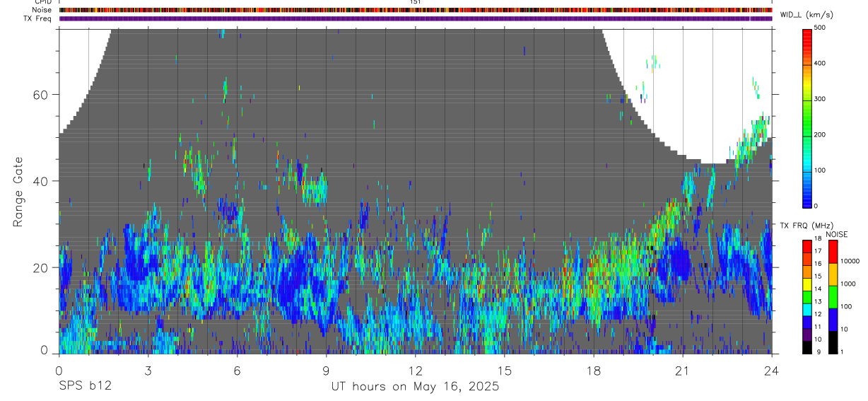This screenshot has height=401, width=868.
Task: Click the 21 tick on UT hours axis
Action: click(x=683, y=370)
